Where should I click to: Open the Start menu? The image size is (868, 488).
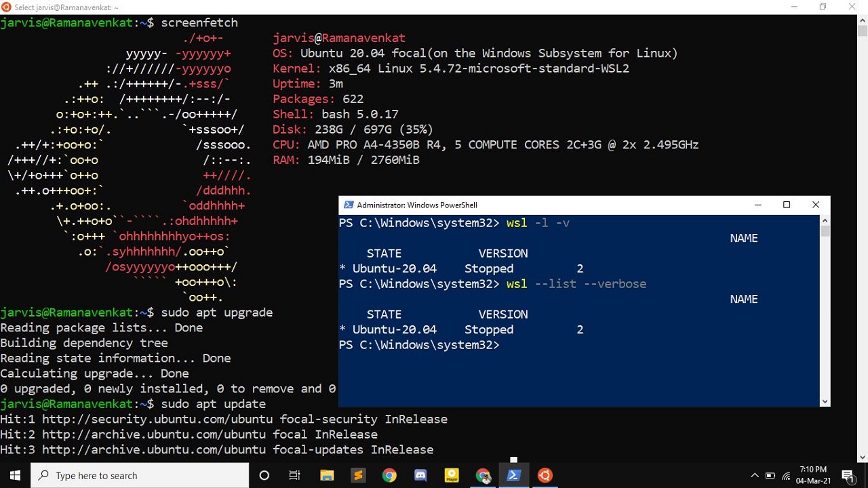pyautogui.click(x=14, y=475)
